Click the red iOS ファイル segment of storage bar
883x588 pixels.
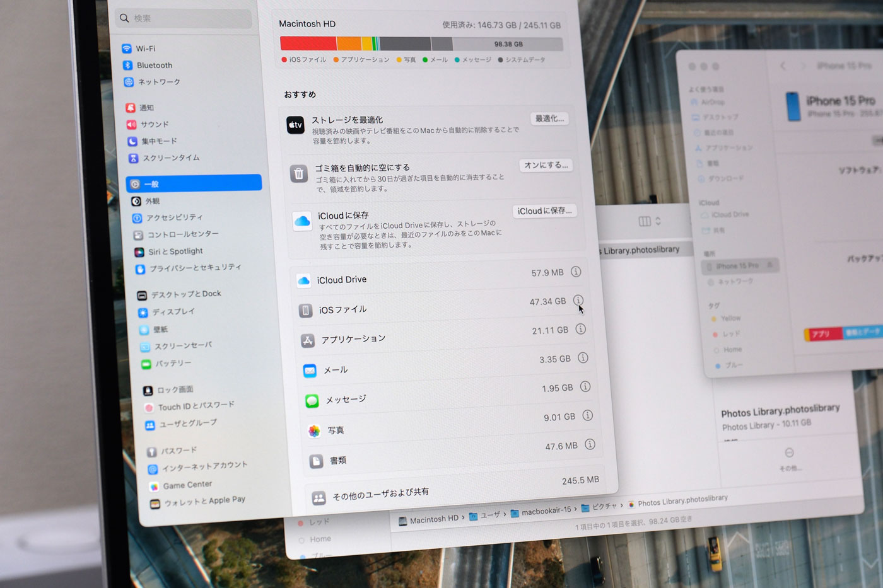tap(308, 43)
